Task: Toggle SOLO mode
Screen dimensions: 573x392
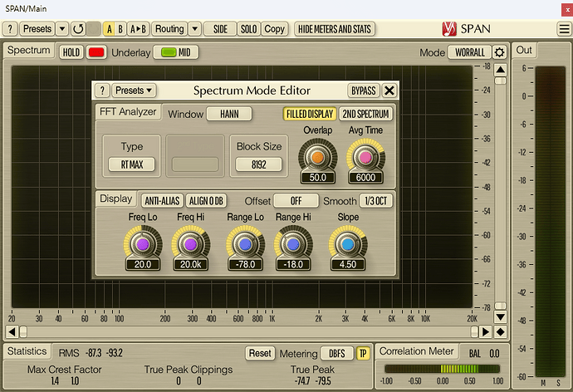Action: (248, 29)
